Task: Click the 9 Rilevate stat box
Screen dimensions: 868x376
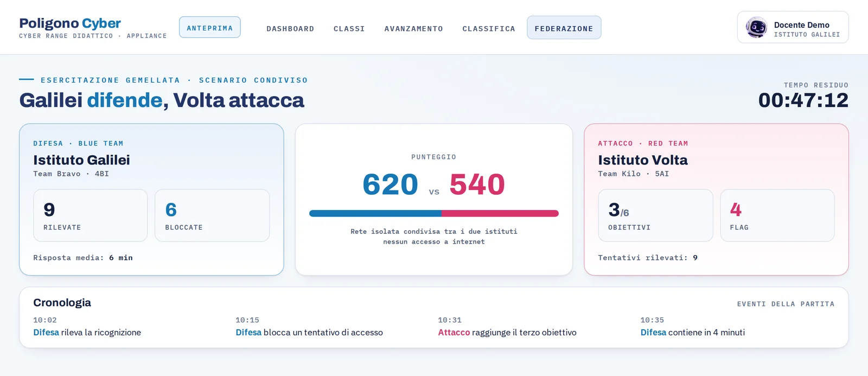Action: (91, 215)
